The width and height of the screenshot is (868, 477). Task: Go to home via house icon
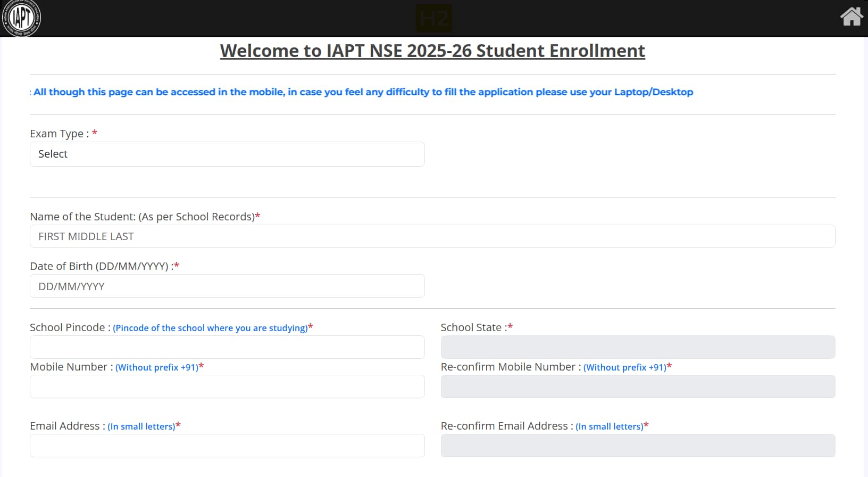851,17
